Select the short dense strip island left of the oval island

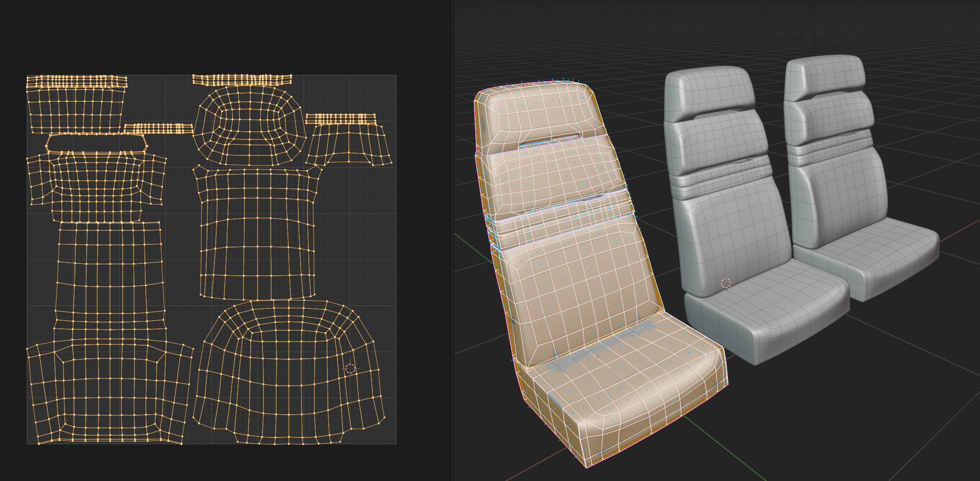click(158, 129)
